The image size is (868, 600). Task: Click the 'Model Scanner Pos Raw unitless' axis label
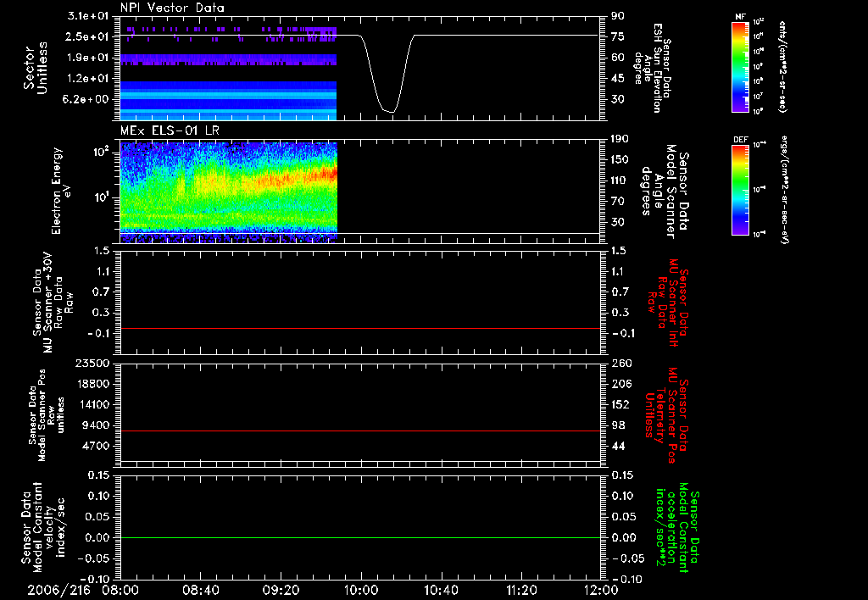[x=47, y=415]
